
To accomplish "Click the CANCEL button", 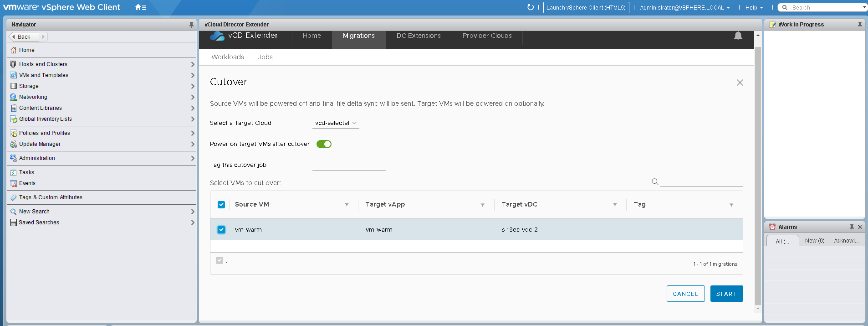I will [x=685, y=294].
